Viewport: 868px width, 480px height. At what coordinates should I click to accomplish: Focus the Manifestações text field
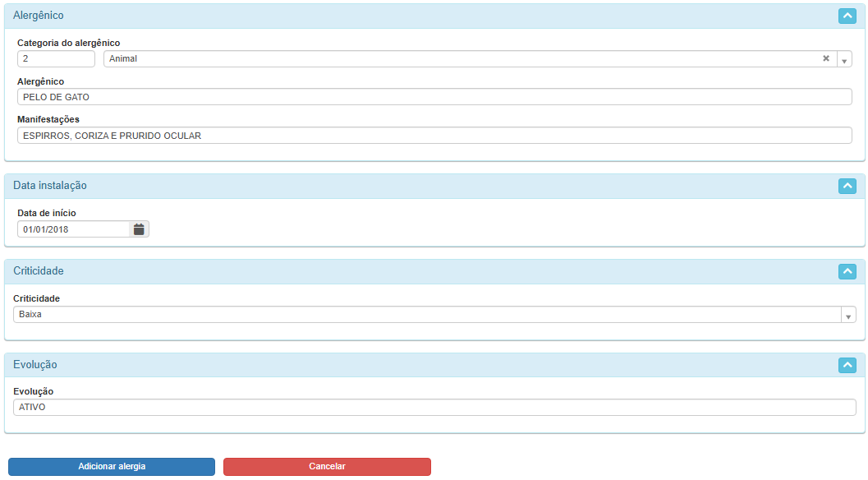pos(434,136)
